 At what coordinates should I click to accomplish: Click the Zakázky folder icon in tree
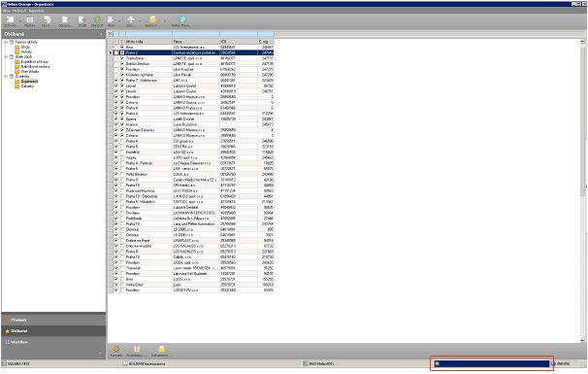click(x=17, y=86)
